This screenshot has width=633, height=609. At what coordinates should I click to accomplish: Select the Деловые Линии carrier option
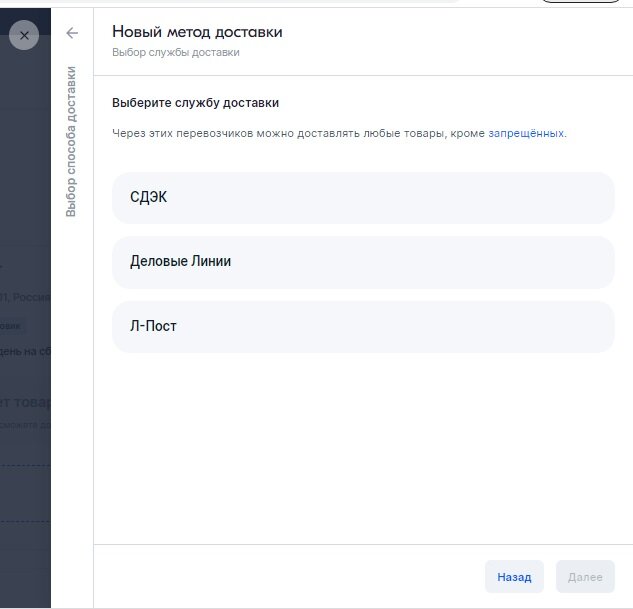point(363,262)
